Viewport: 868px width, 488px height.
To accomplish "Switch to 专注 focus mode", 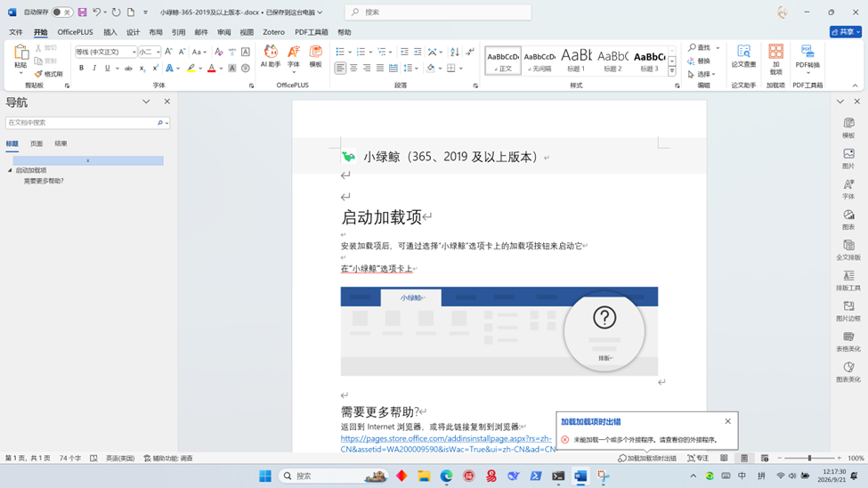I will (x=698, y=458).
